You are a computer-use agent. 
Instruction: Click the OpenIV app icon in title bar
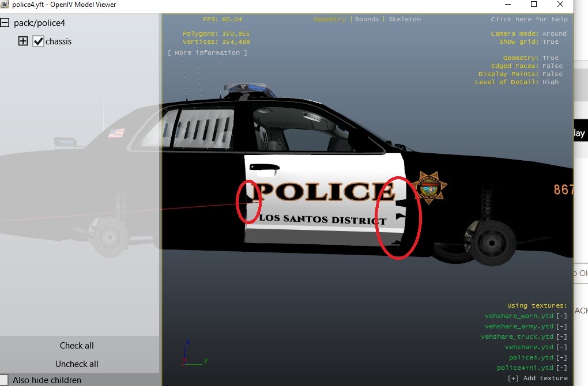(x=5, y=5)
